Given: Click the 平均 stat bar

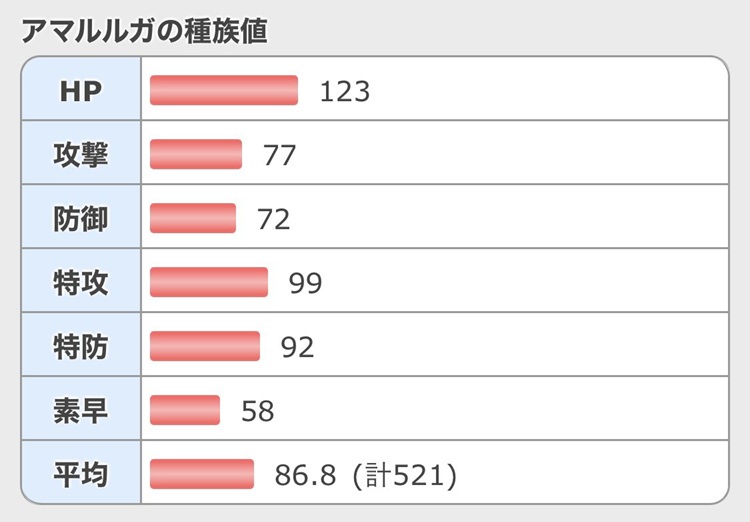Looking at the screenshot, I should [202, 474].
